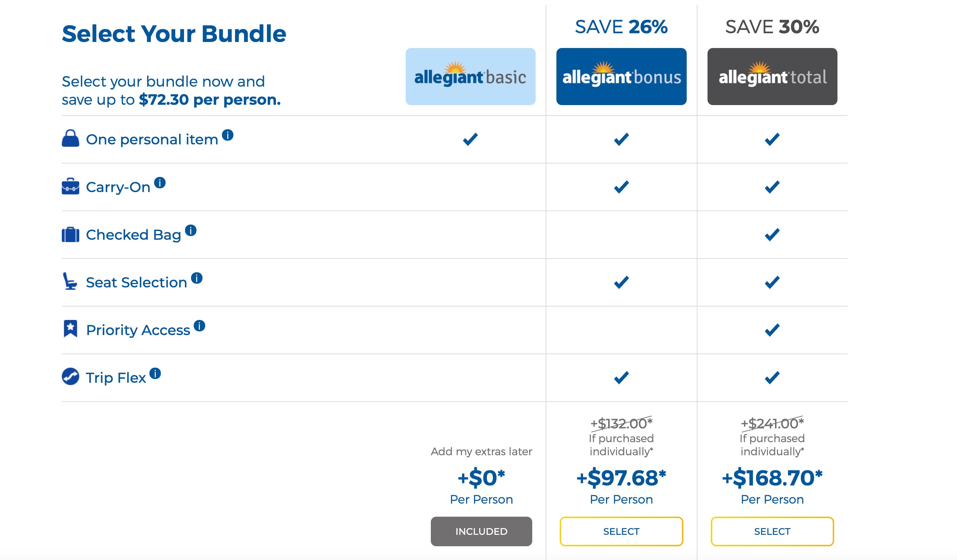Click info icon next to One personal item

227,135
